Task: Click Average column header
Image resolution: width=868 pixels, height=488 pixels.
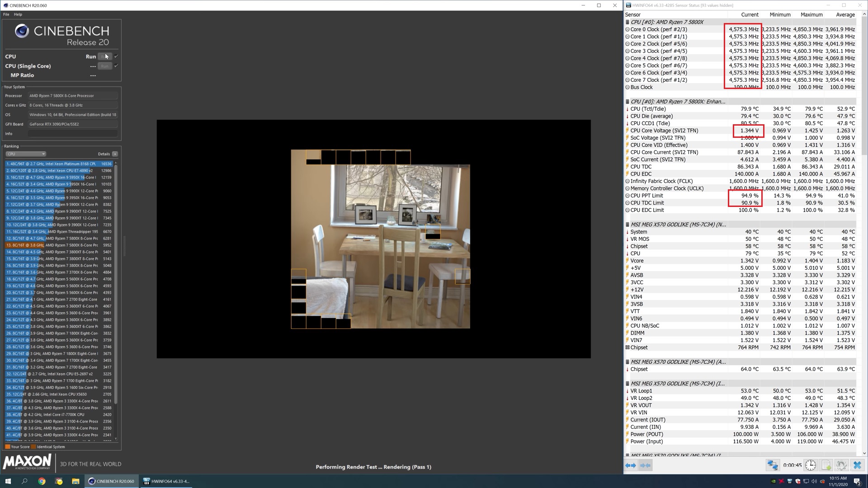Action: click(845, 15)
